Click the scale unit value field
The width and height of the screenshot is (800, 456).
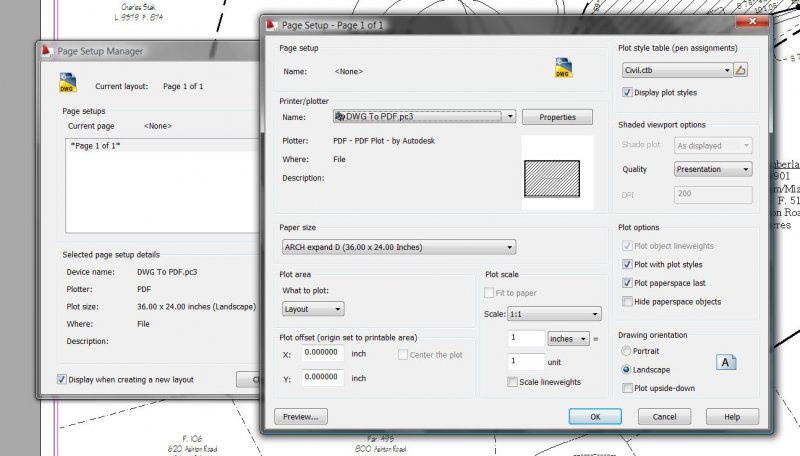[x=526, y=361]
